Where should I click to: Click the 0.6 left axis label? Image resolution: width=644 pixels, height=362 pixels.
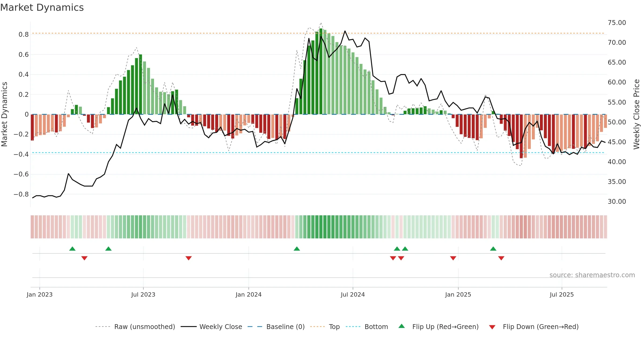24,54
